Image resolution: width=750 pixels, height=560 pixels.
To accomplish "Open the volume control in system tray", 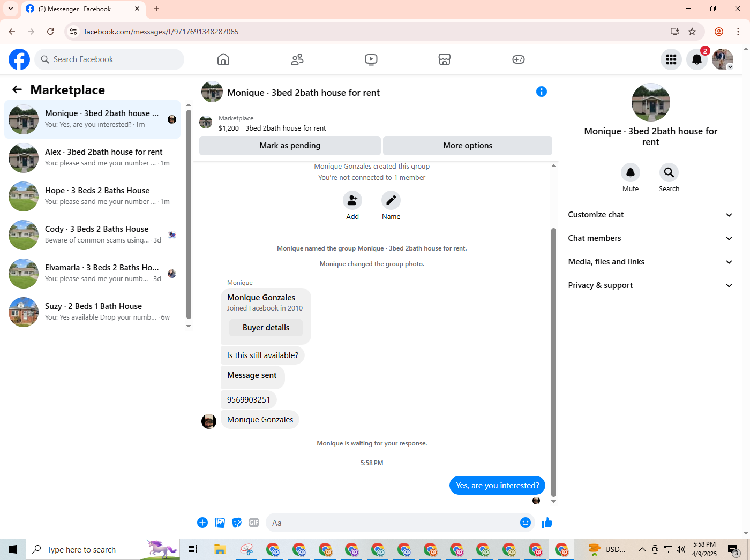I will click(681, 549).
